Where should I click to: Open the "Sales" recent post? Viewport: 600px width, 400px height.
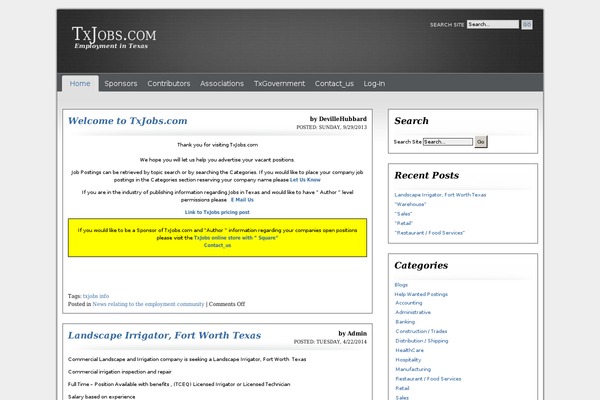tap(403, 214)
